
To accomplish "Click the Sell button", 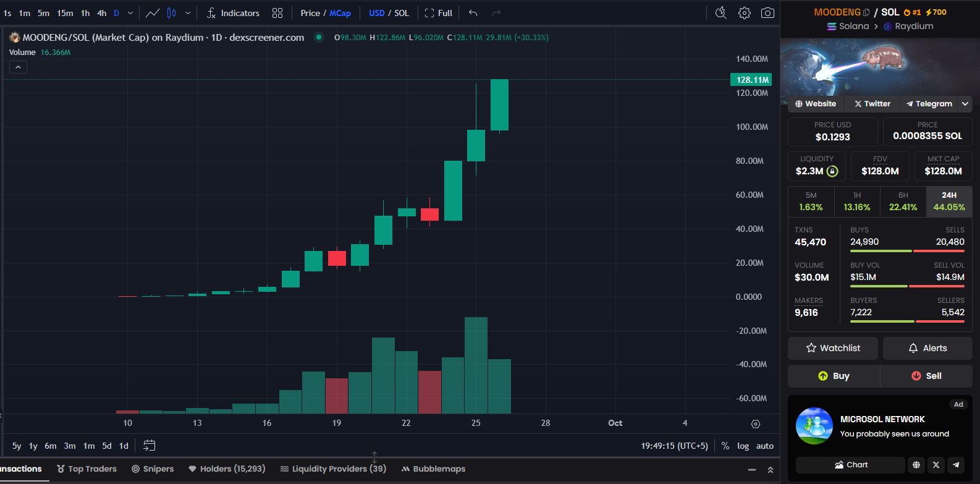I will (x=926, y=376).
